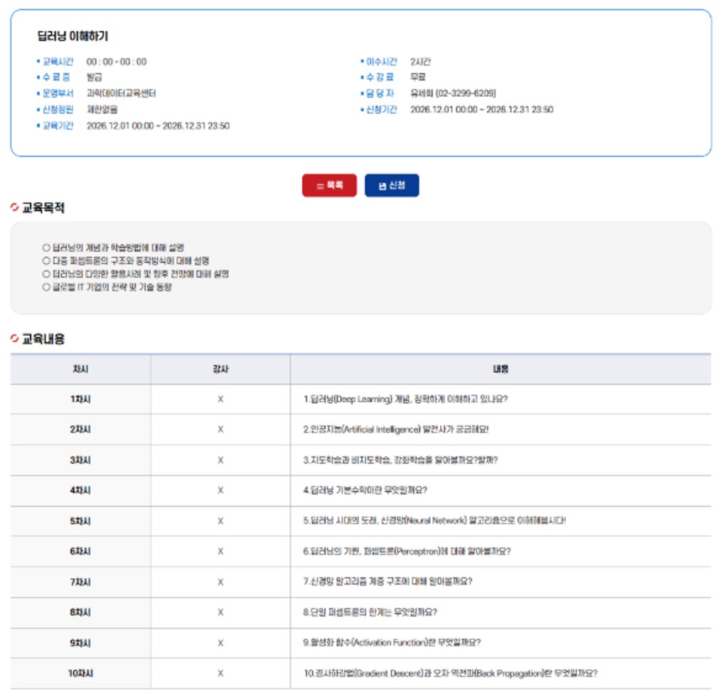Select the 차시 column header
This screenshot has height=700, width=728.
[80, 369]
